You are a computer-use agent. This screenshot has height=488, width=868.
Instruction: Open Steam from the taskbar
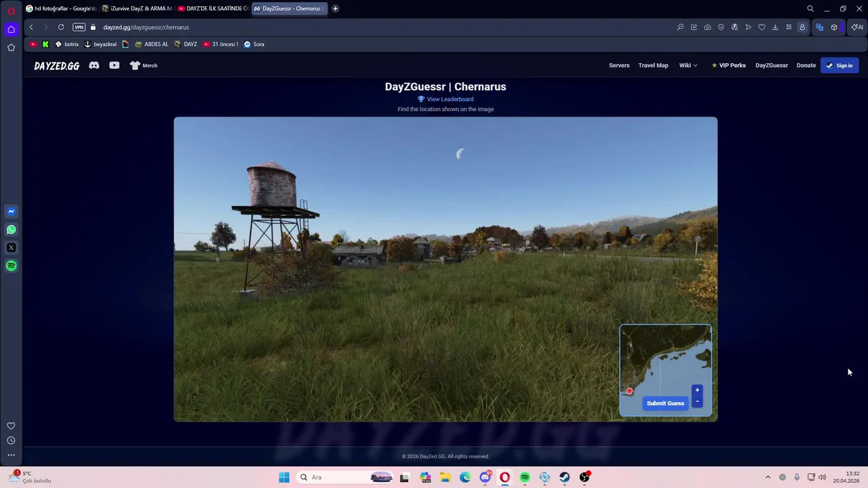pyautogui.click(x=565, y=477)
